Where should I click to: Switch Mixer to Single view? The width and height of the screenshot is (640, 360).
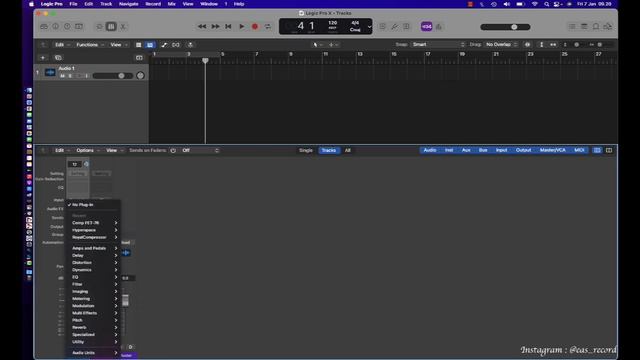pyautogui.click(x=306, y=150)
